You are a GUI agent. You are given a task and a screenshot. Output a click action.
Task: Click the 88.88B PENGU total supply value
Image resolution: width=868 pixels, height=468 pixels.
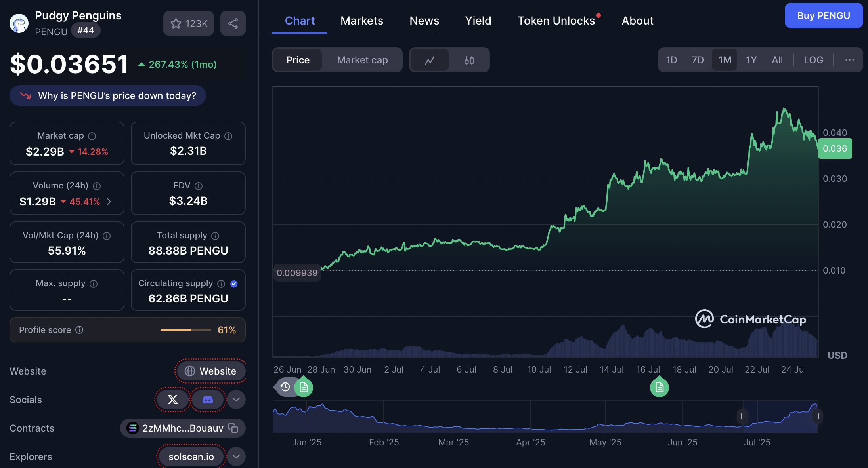tap(188, 251)
